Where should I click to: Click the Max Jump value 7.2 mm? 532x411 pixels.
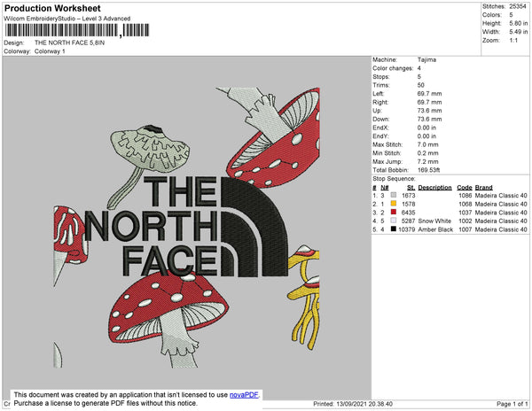[x=428, y=161]
